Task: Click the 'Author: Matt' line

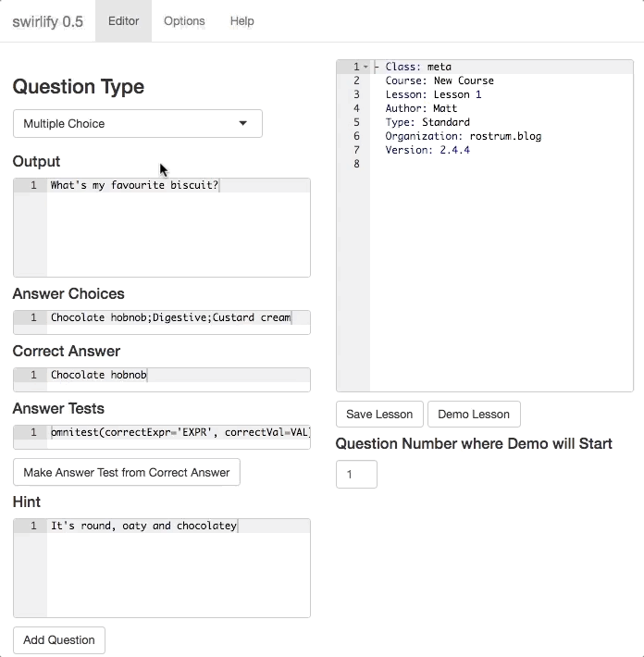Action: [x=421, y=108]
